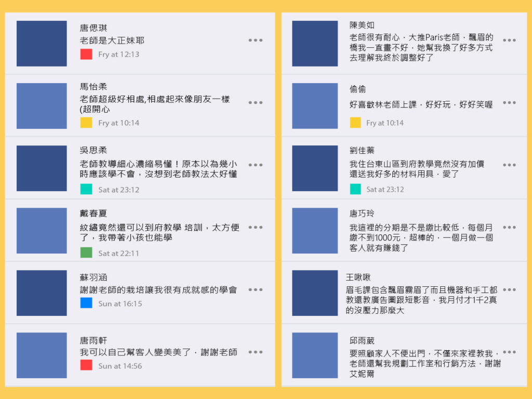Open three-dot menu on 劉佳蓁's comment

509,165
